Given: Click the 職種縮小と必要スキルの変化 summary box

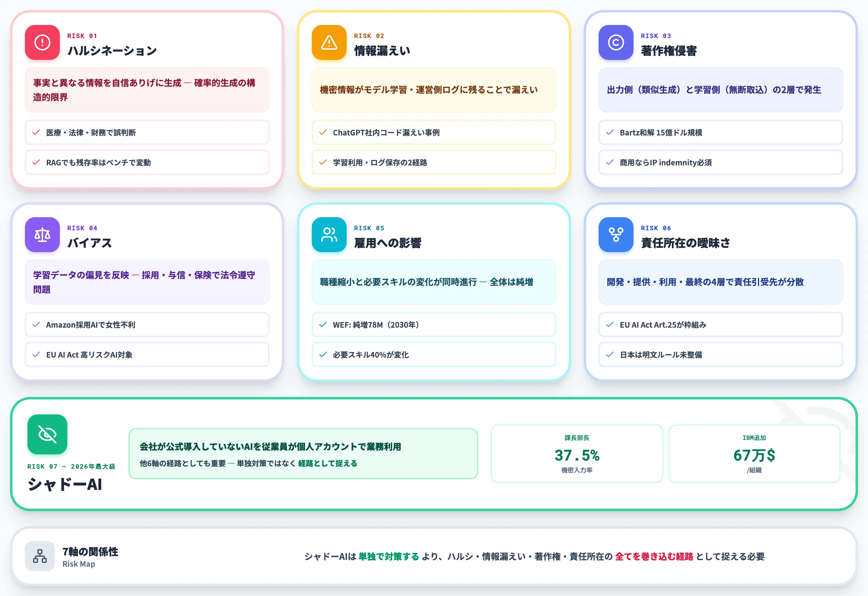Looking at the screenshot, I should click(x=434, y=282).
